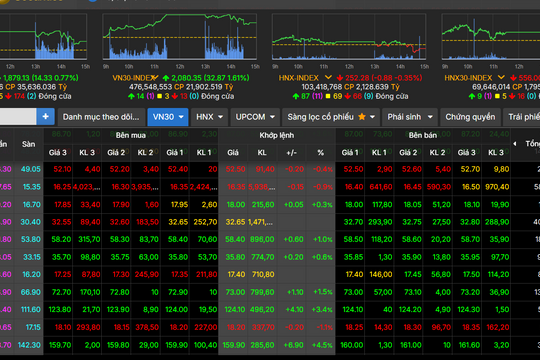Viewport: 540px width, 360px height.
Task: Click the % column header
Action: coord(321,153)
